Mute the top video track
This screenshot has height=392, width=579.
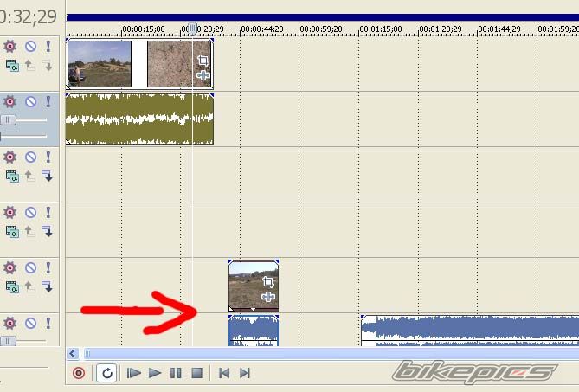pyautogui.click(x=30, y=47)
